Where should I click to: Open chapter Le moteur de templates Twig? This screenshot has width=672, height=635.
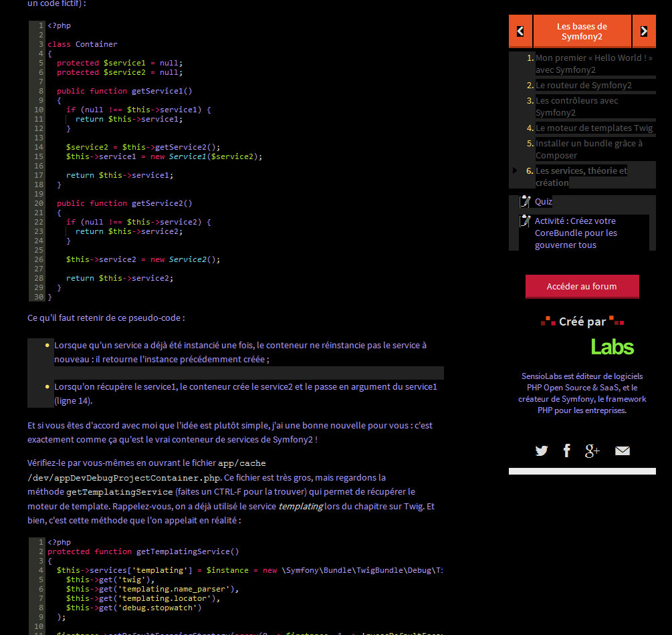pos(594,128)
